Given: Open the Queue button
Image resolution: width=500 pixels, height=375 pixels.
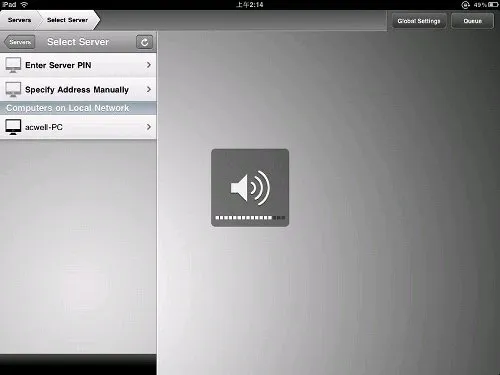Looking at the screenshot, I should coord(472,21).
